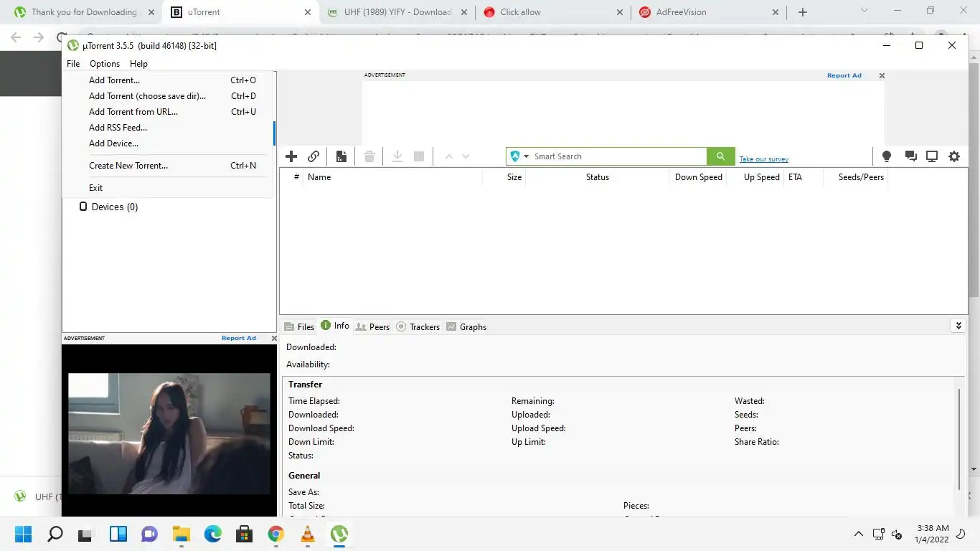Click Report Ad above the top banner
Viewport: 980px width, 551px height.
tap(844, 75)
